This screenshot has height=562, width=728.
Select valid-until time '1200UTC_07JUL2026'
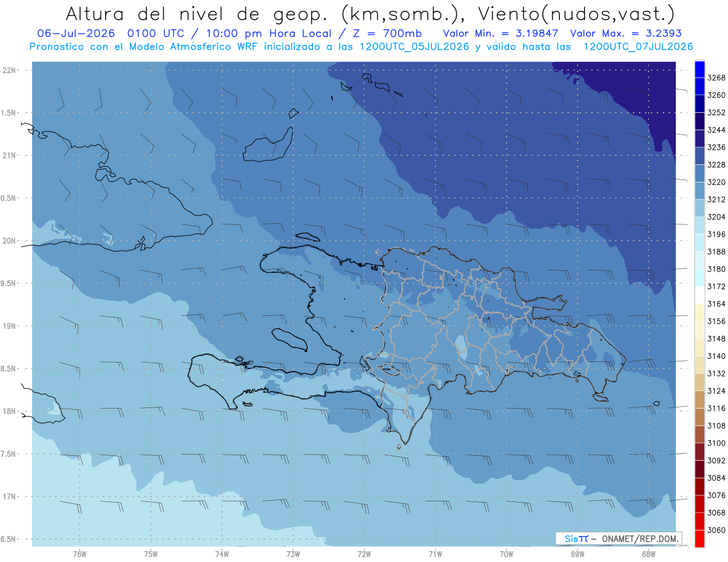point(638,47)
